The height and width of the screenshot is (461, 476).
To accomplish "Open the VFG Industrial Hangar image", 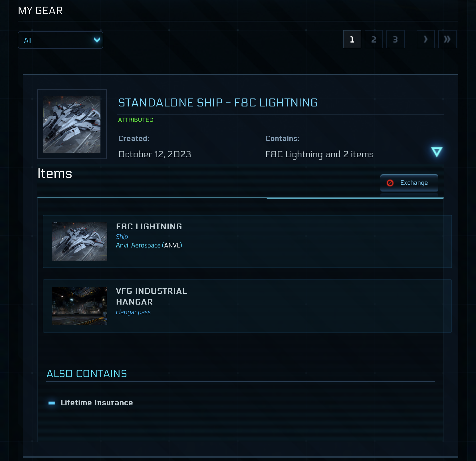I will pyautogui.click(x=80, y=306).
